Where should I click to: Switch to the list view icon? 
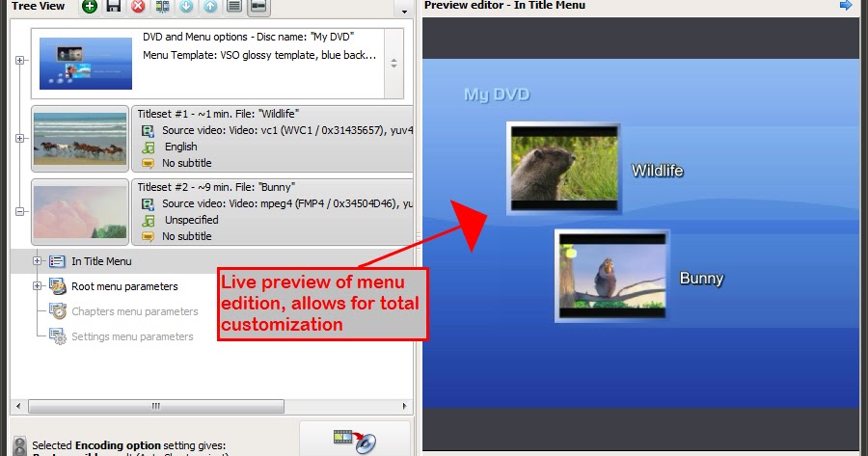[234, 6]
